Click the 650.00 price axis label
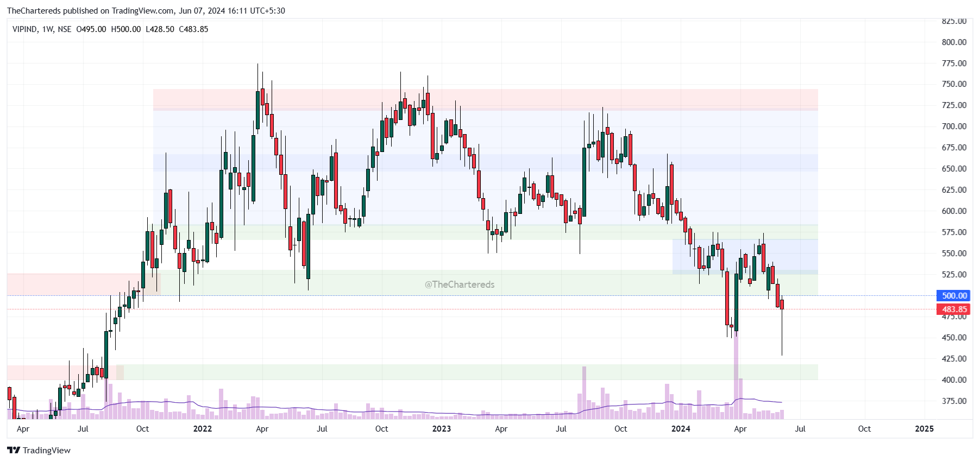980x462 pixels. coord(954,169)
